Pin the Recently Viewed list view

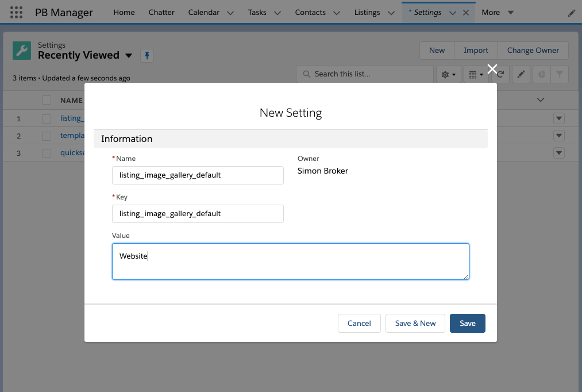(x=147, y=56)
